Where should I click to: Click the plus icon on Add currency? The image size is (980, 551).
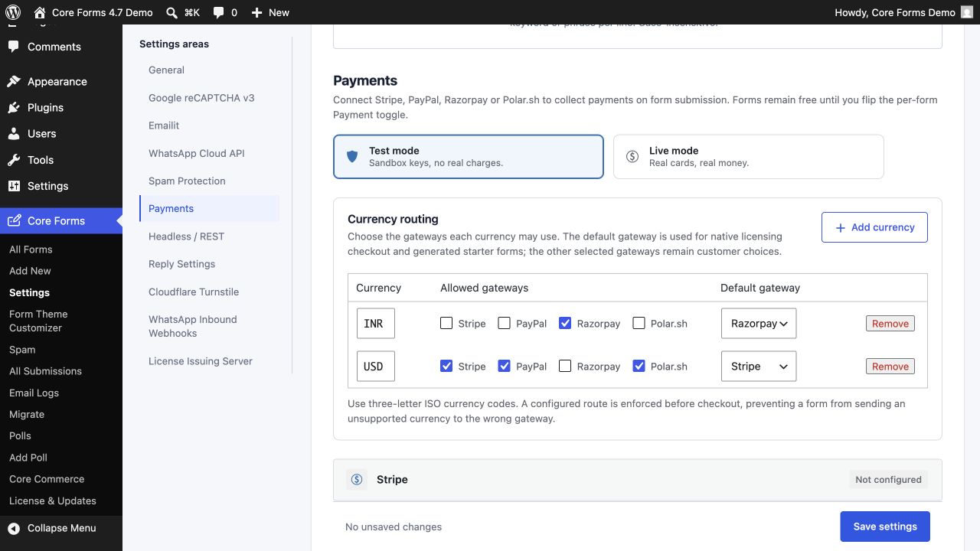click(x=841, y=228)
